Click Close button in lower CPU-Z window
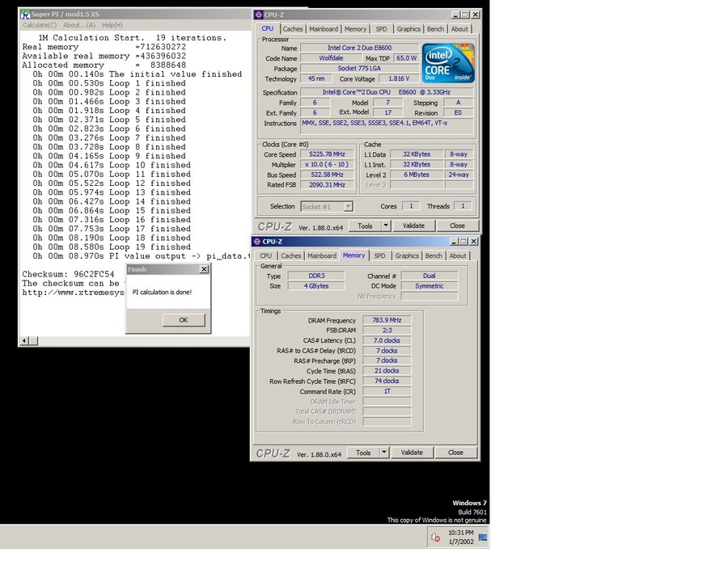The height and width of the screenshot is (582, 728). tap(455, 453)
